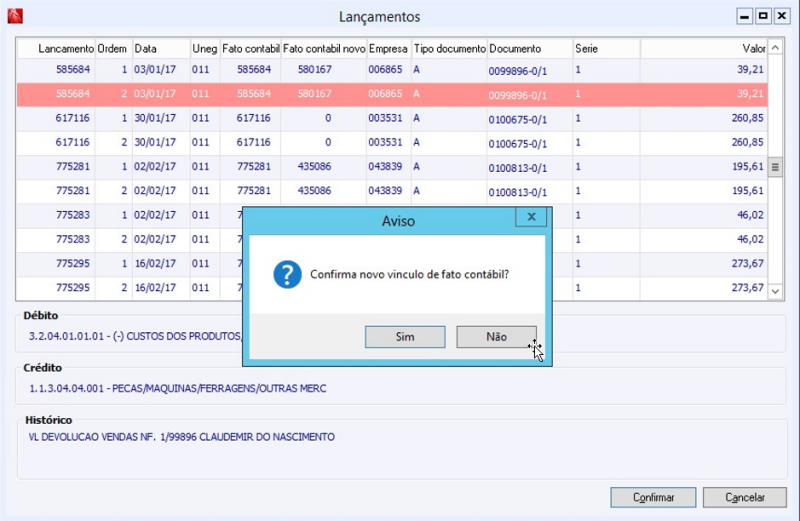Click documento 0100813-0/1 in 775281 ordem 1 row
Viewport: 800px width, 521px height.
pos(517,168)
